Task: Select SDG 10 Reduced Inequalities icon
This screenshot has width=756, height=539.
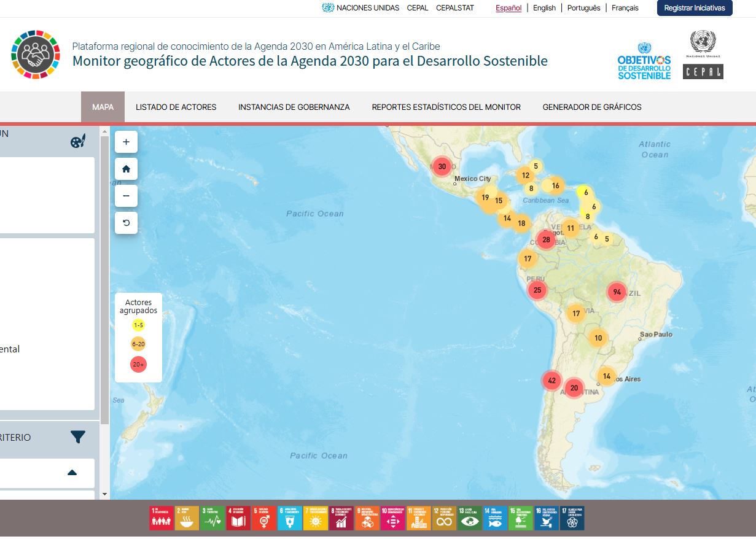Action: 392,518
